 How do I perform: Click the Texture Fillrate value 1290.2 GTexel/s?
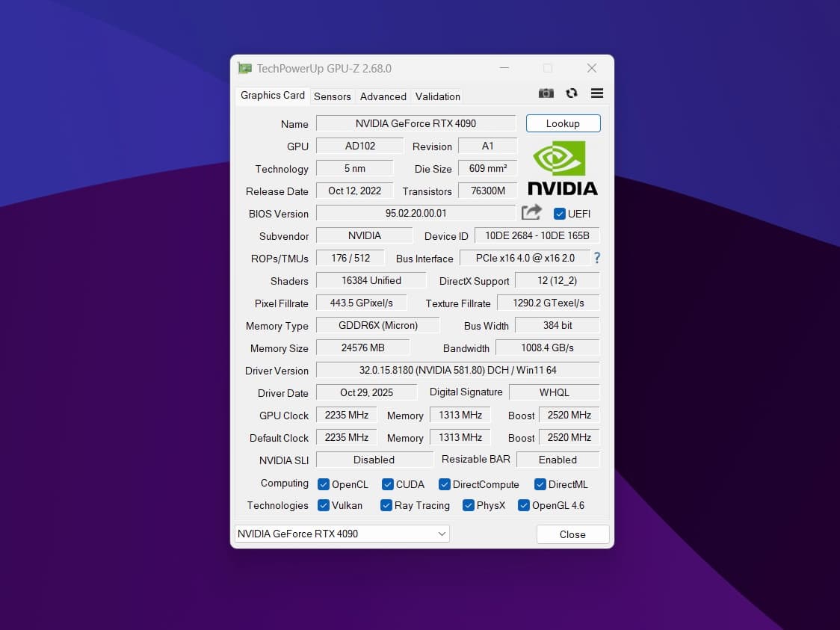(x=548, y=303)
